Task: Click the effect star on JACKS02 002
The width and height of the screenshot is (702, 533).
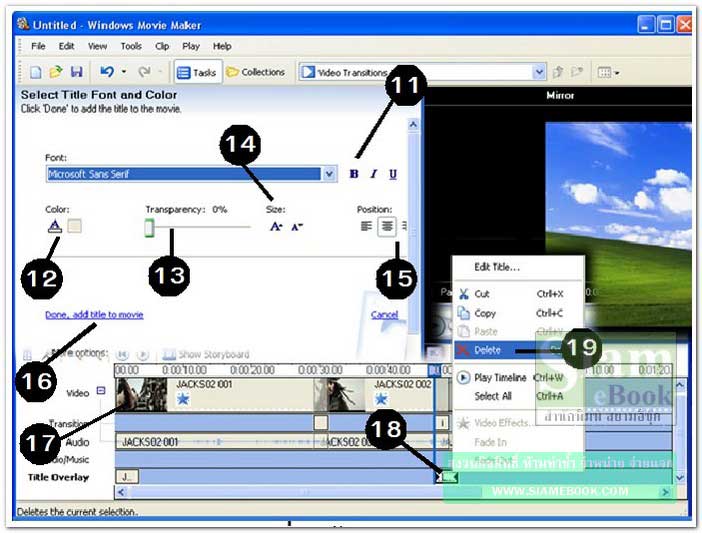Action: (x=381, y=399)
